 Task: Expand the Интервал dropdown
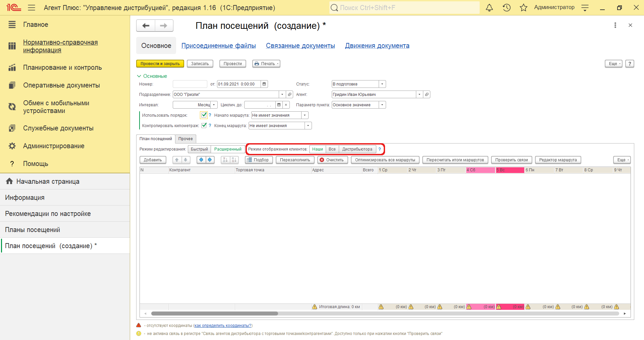(x=214, y=105)
